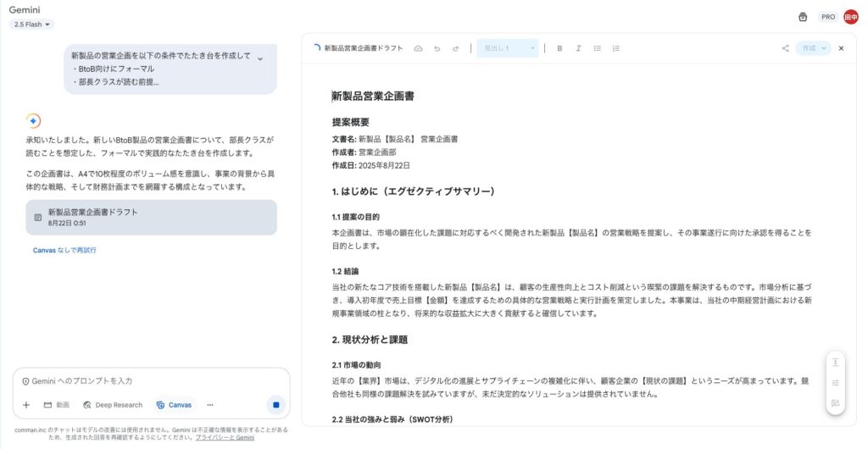Open the 2.5 Flash model selector

pos(31,25)
